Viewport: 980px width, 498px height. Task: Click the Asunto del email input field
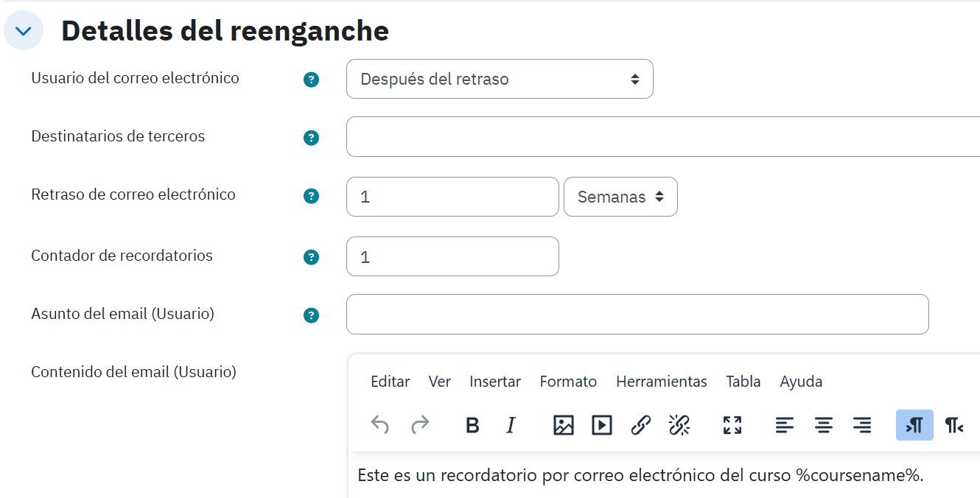pyautogui.click(x=637, y=314)
